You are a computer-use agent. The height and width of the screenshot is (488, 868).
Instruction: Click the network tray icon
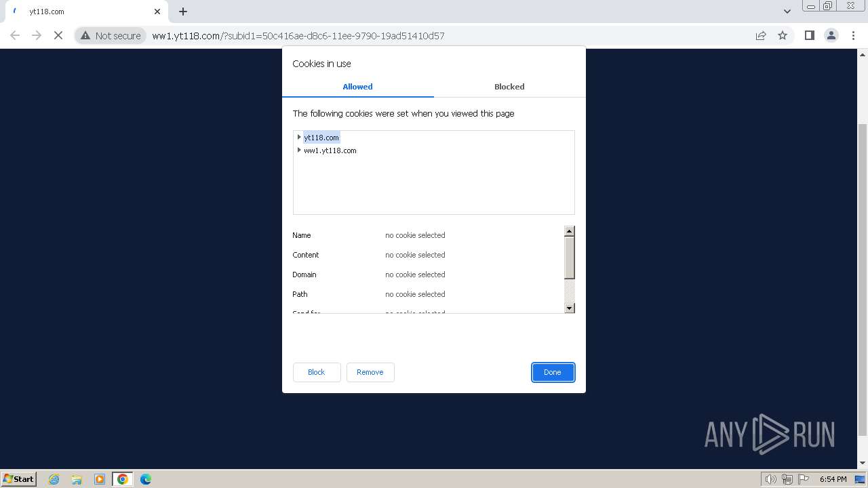[x=787, y=479]
